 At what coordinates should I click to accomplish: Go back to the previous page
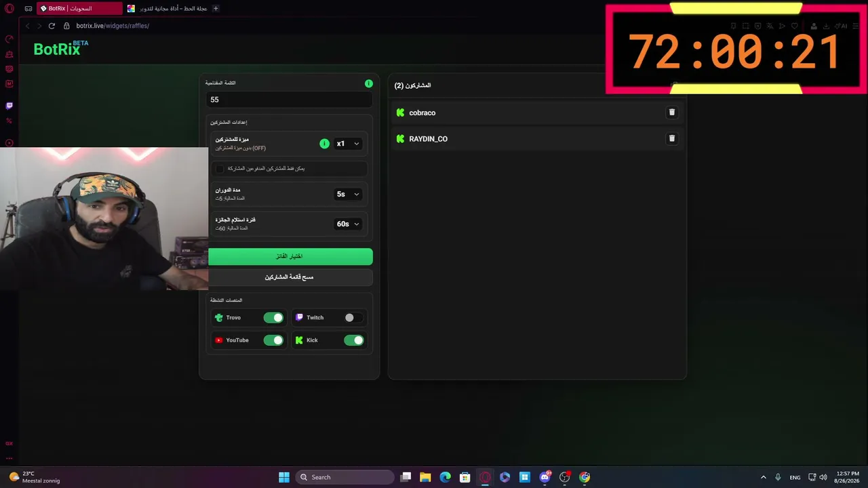(28, 26)
